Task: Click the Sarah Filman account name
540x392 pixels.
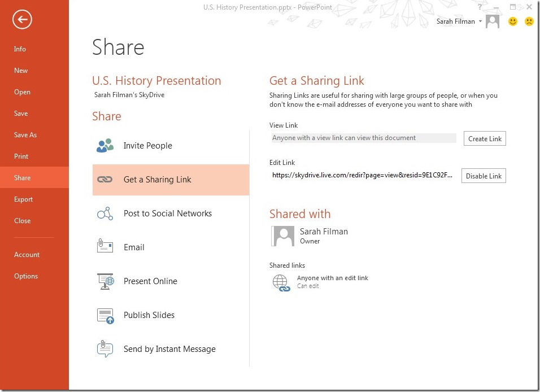Action: tap(455, 21)
